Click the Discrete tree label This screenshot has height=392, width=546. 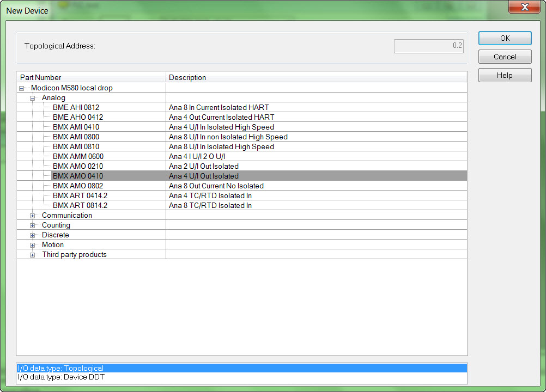(56, 235)
